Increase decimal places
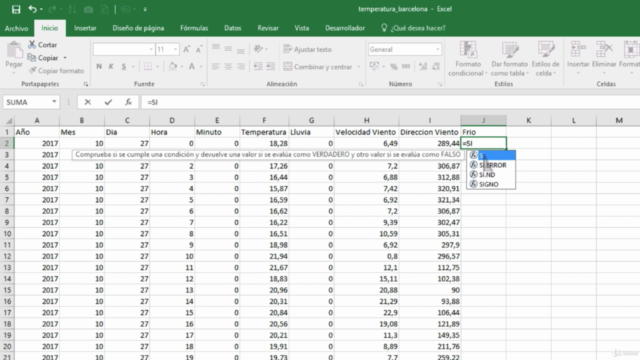 click(x=423, y=67)
